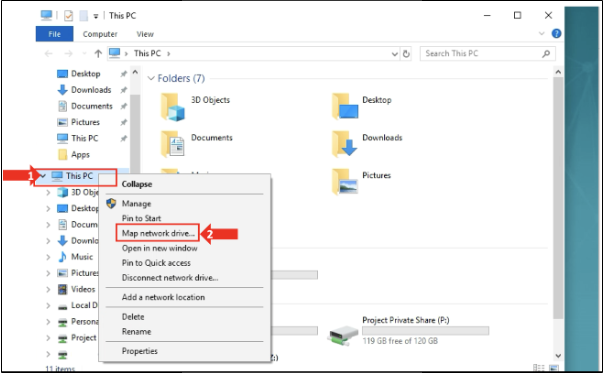
Task: Click the Forward navigation arrow
Action: (68, 54)
